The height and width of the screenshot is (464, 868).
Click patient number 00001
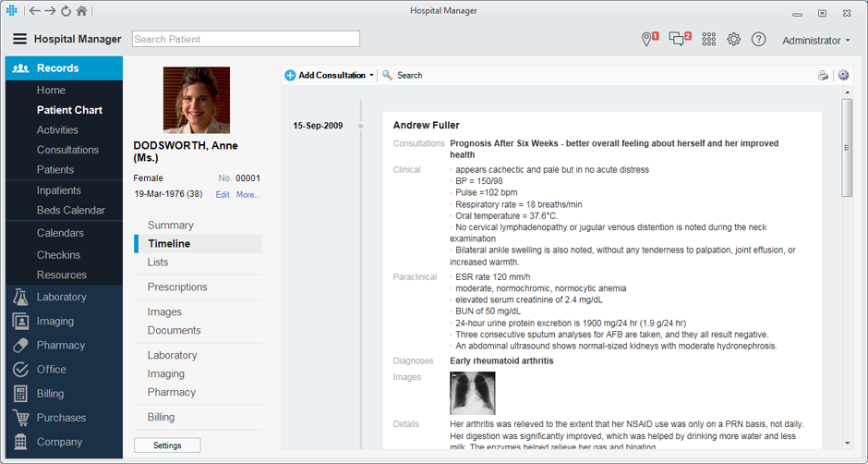pos(248,178)
